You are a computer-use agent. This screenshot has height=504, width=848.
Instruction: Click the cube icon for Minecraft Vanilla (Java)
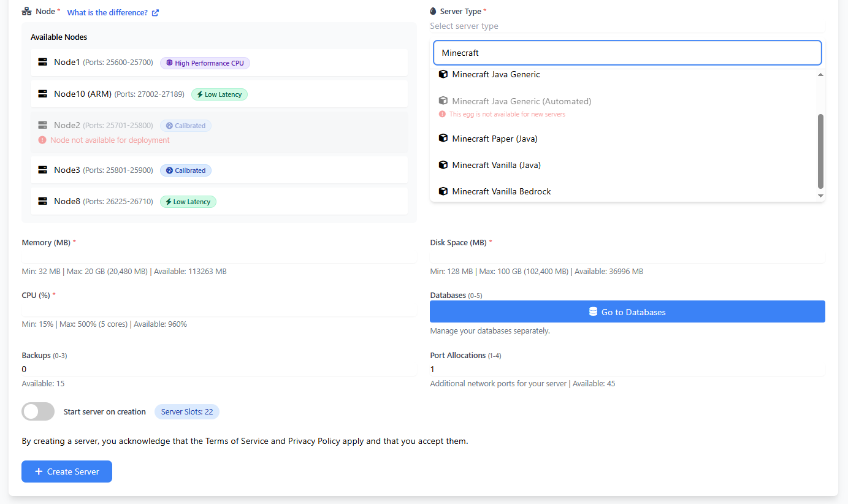pos(443,165)
